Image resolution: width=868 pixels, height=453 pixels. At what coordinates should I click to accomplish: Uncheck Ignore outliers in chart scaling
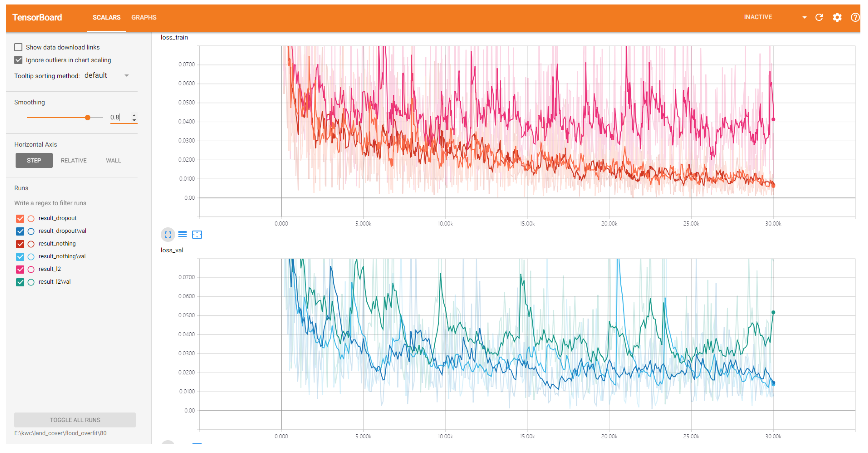pos(18,60)
